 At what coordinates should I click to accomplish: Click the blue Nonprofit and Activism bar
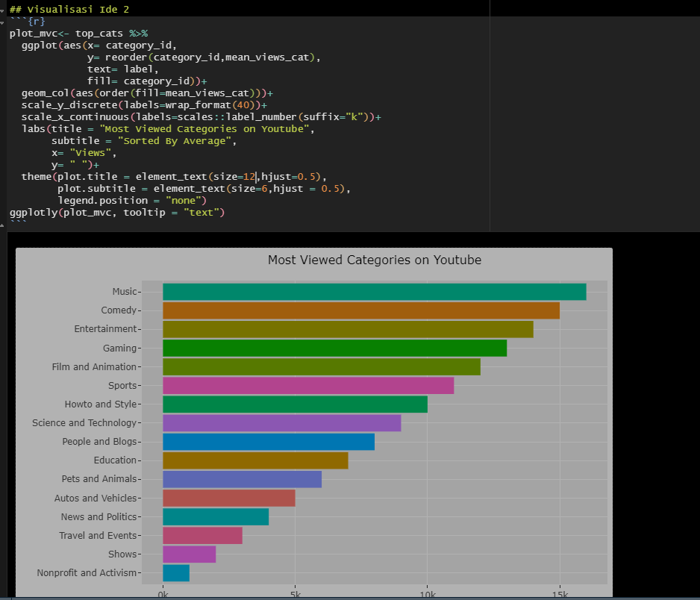(x=176, y=572)
